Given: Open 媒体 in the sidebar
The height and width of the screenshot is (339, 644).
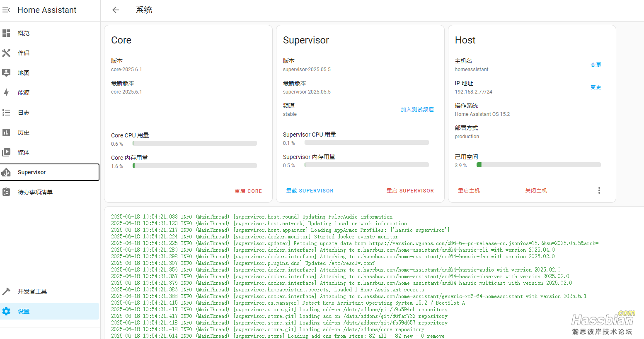Looking at the screenshot, I should (49, 152).
